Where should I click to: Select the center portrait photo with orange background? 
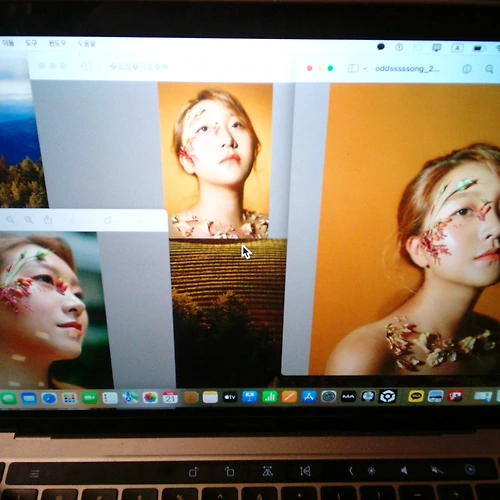pos(216,161)
